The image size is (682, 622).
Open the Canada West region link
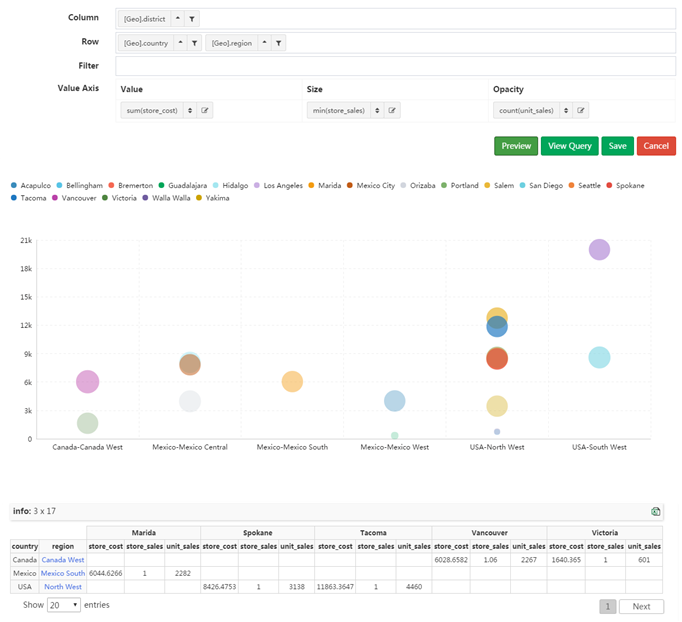point(63,560)
